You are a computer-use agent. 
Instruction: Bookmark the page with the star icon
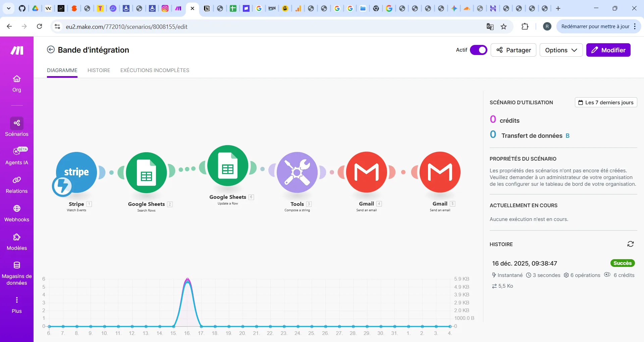[503, 26]
